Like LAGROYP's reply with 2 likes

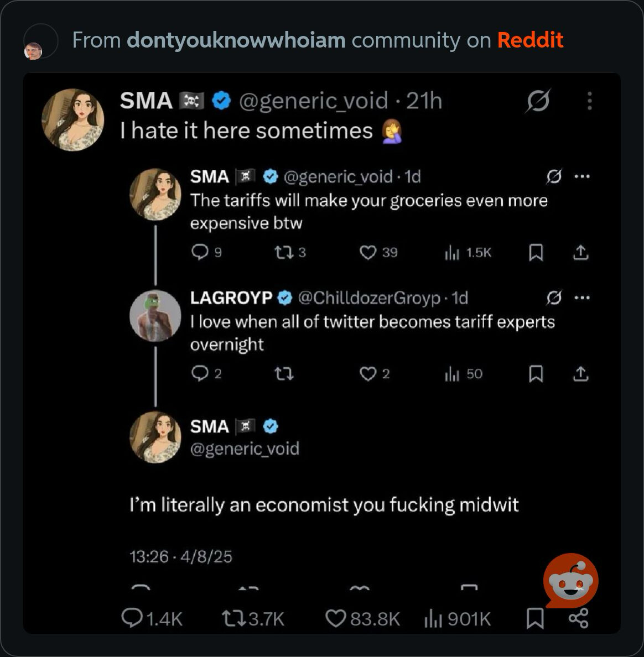pyautogui.click(x=367, y=374)
